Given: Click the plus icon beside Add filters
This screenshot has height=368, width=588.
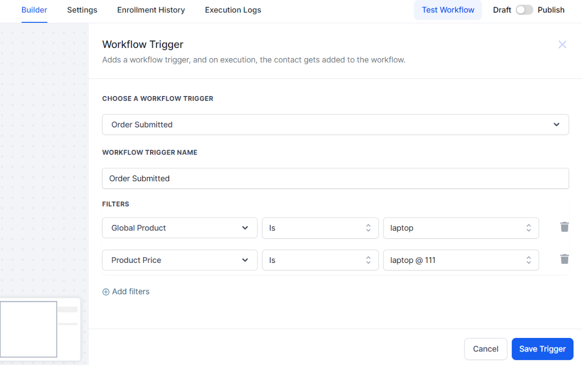Looking at the screenshot, I should click(x=106, y=292).
